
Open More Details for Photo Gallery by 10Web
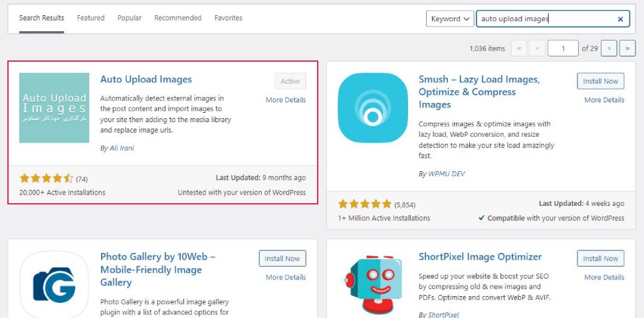pos(286,278)
